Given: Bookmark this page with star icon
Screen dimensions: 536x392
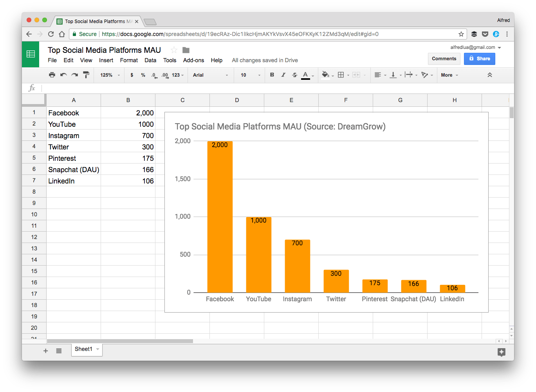Looking at the screenshot, I should (461, 34).
